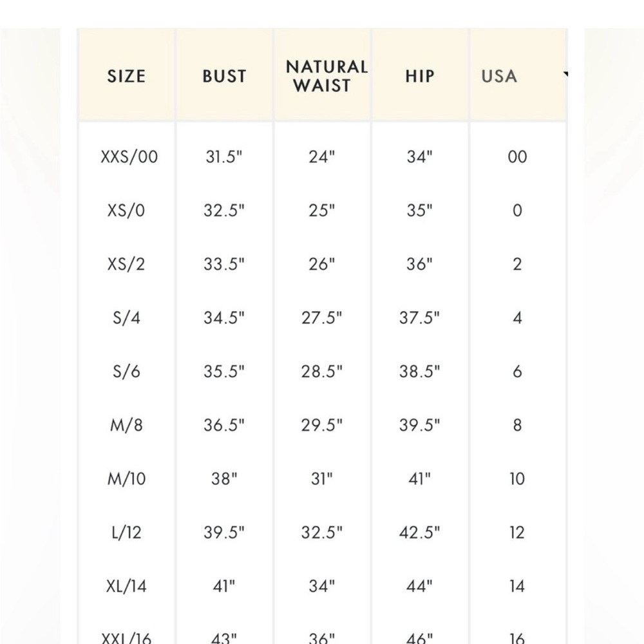Viewport: 644px width, 644px height.
Task: Click the 36.5" bust measurement cell
Action: [224, 425]
